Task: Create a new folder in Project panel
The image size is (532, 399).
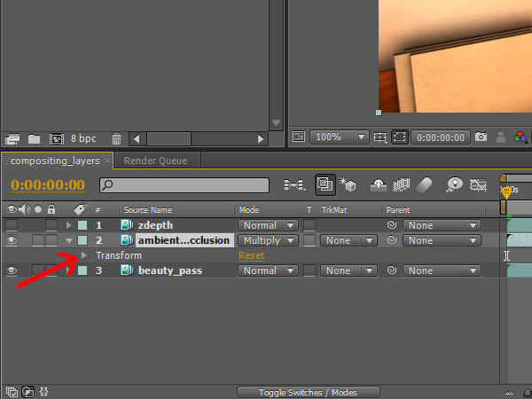Action: pyautogui.click(x=35, y=138)
